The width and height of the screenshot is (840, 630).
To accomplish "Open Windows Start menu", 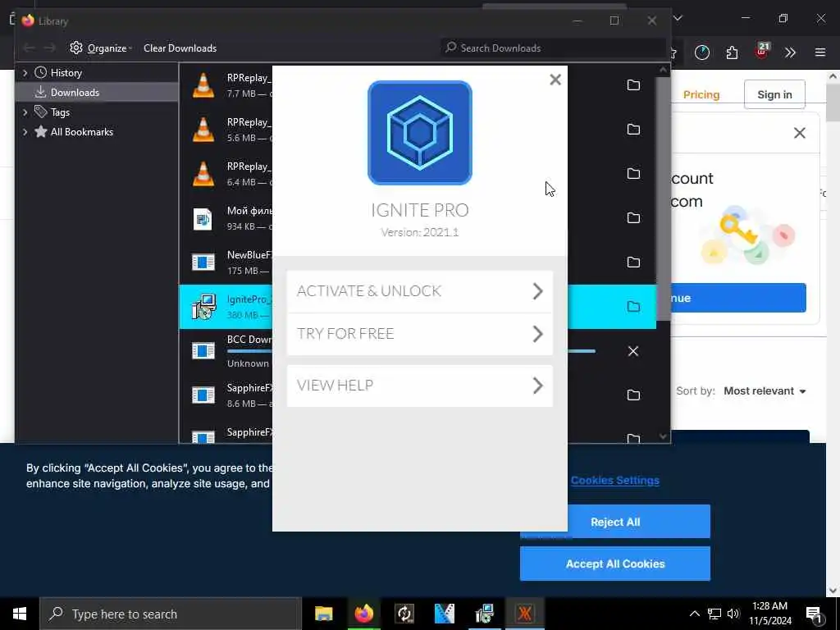I will (20, 614).
